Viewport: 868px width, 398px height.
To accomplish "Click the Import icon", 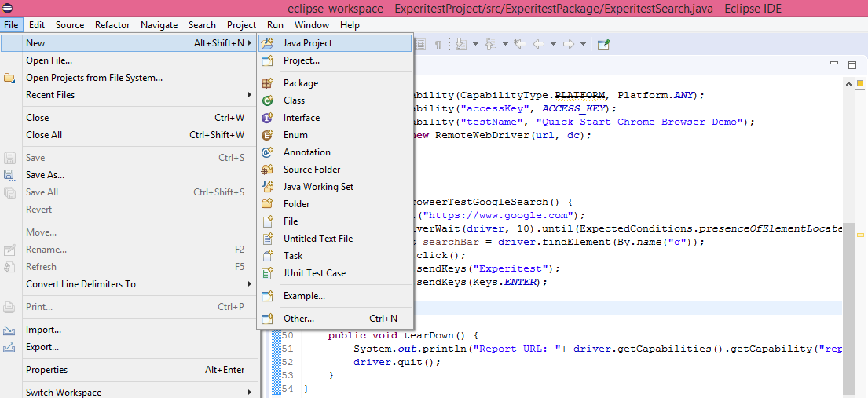I will click(9, 330).
